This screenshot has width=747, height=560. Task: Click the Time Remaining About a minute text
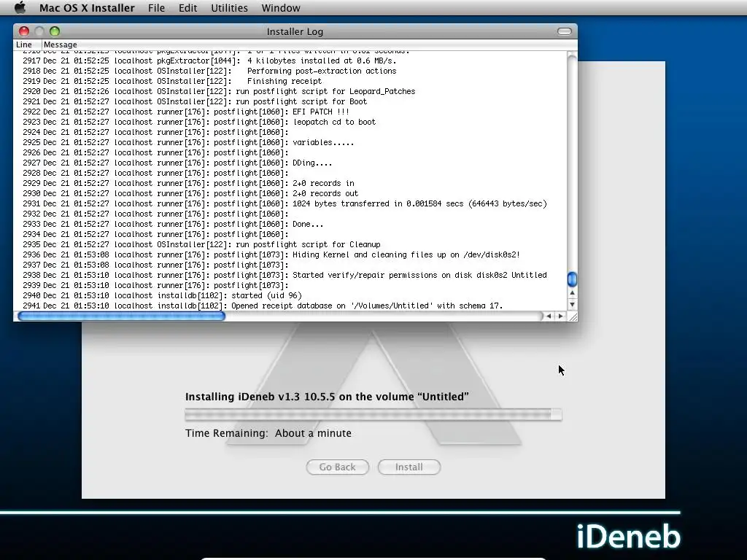tap(268, 433)
